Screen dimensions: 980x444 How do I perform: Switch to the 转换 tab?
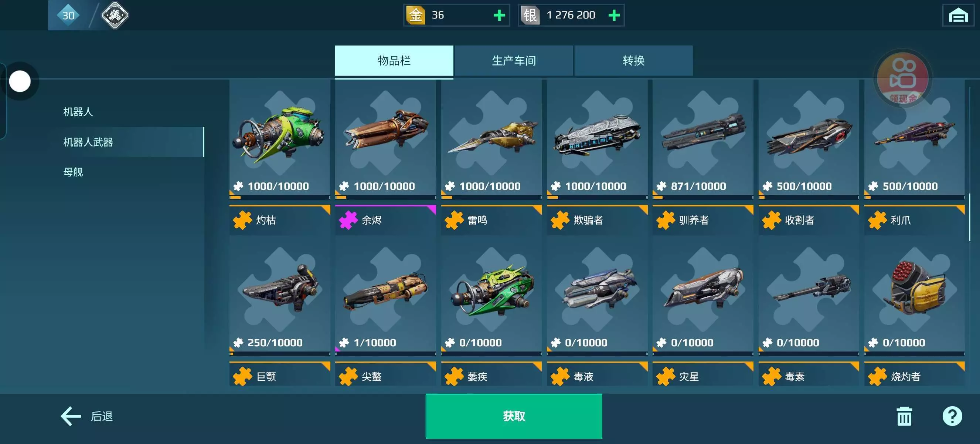point(633,61)
